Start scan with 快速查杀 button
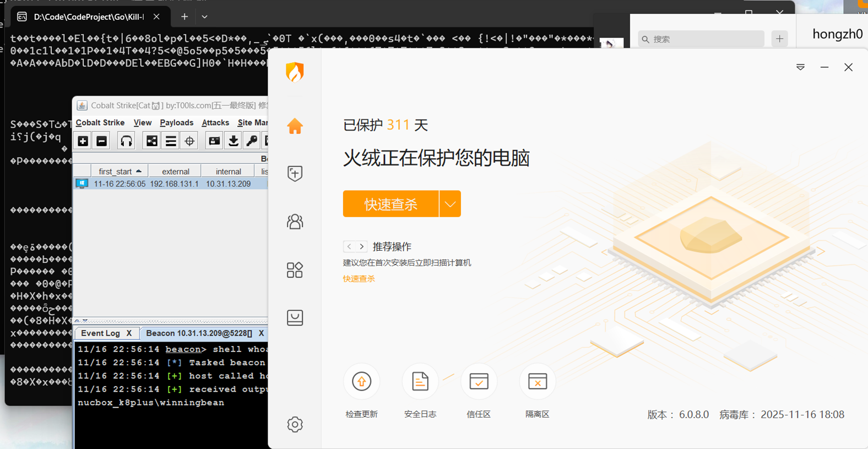The image size is (868, 449). click(x=390, y=204)
